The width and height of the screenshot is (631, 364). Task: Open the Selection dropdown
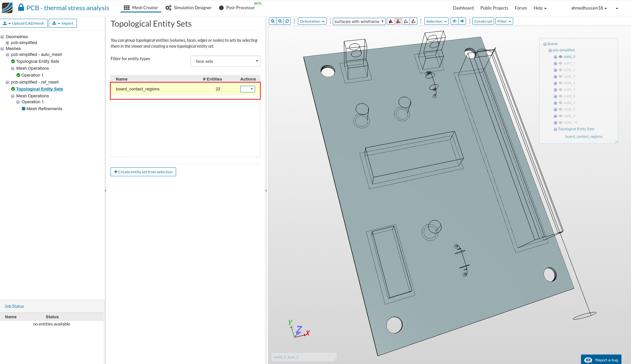436,21
